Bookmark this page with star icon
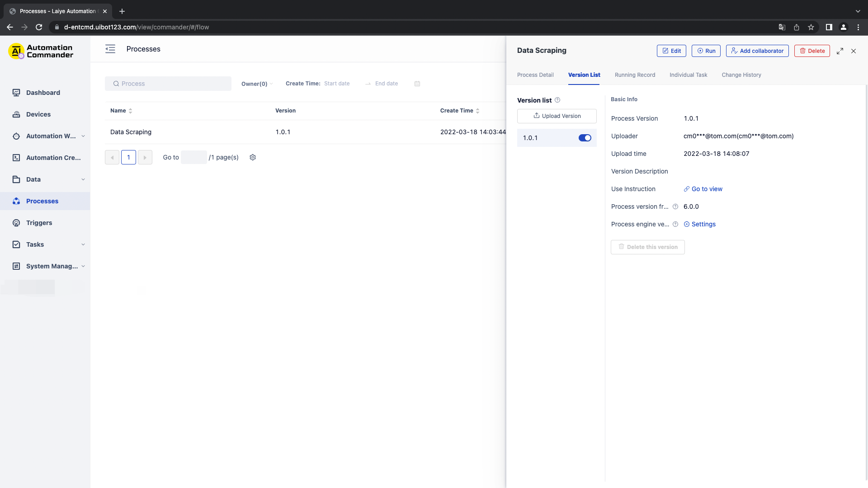Viewport: 868px width, 488px height. coord(811,27)
